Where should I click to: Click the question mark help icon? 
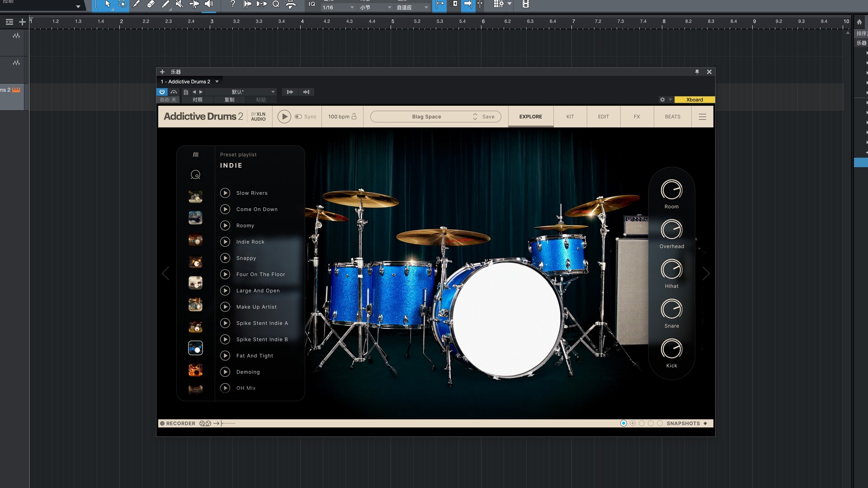[x=232, y=4]
